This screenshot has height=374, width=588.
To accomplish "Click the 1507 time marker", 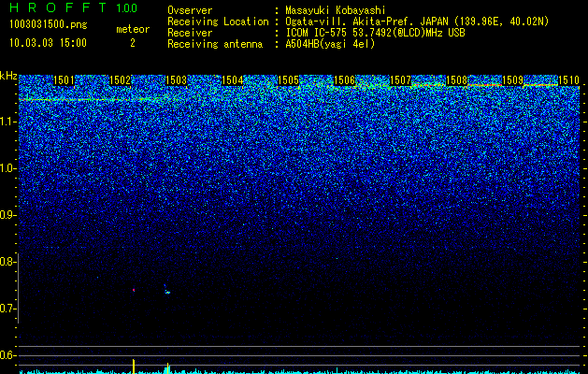I will pos(401,80).
